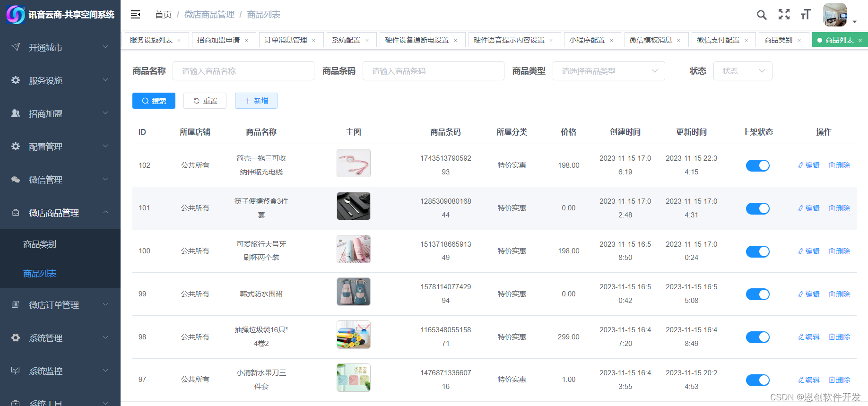Toggle fullscreen mode icon
Viewport: 868px width, 406px height.
click(784, 15)
